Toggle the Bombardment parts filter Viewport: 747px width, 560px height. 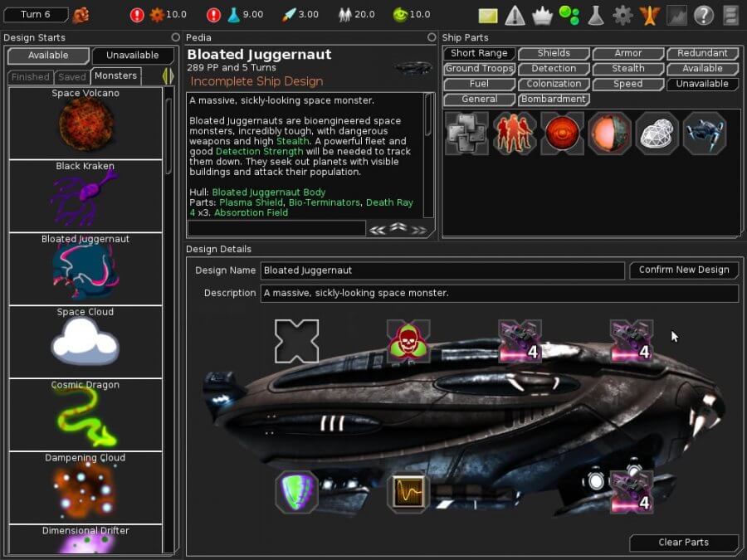(554, 99)
